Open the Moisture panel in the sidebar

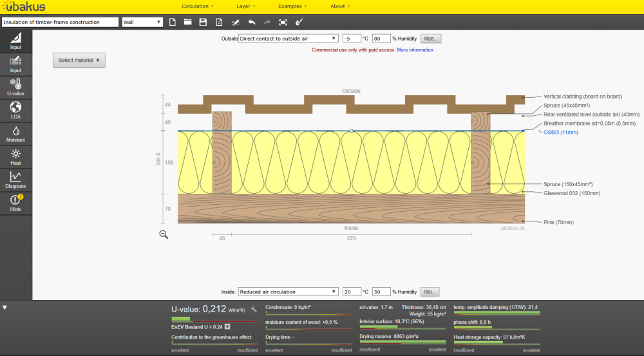click(x=15, y=134)
